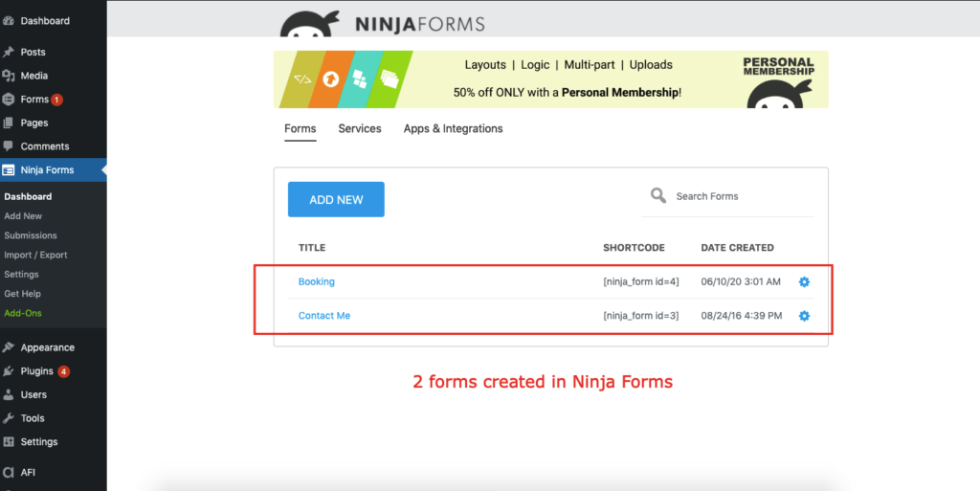980x491 pixels.
Task: Click the AFI icon in sidebar
Action: pyautogui.click(x=8, y=472)
